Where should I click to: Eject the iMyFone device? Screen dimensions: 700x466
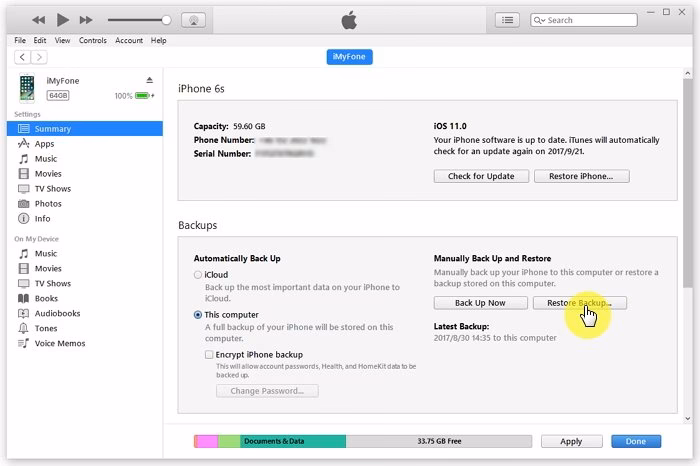(149, 80)
